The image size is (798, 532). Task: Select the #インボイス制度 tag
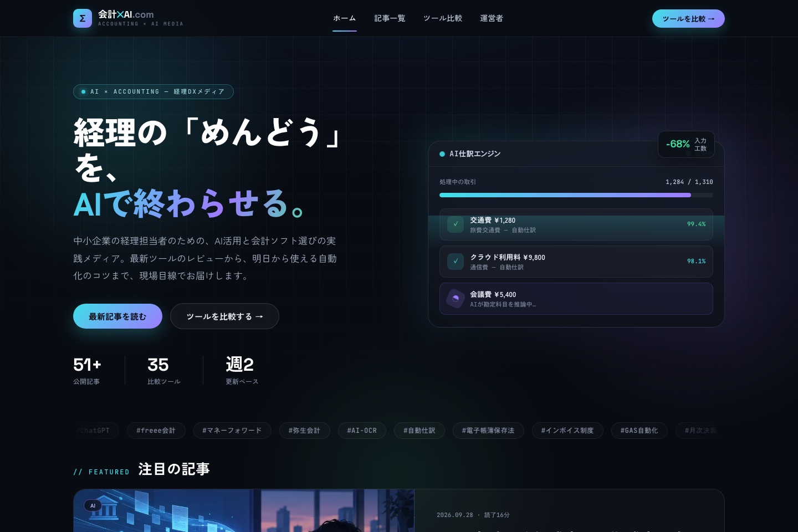click(x=567, y=431)
